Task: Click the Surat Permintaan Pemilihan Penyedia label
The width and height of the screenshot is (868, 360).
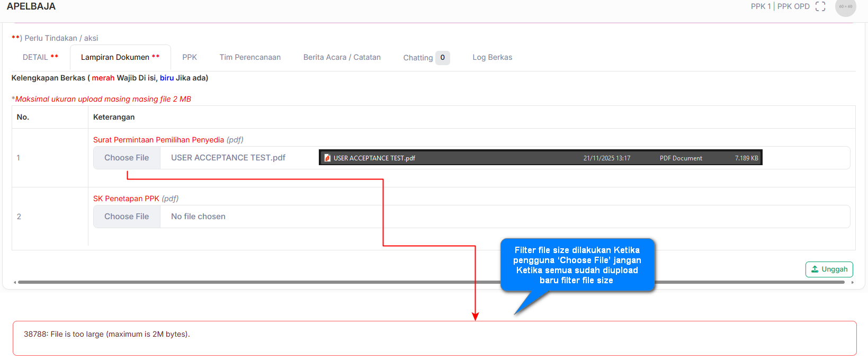Action: 158,140
